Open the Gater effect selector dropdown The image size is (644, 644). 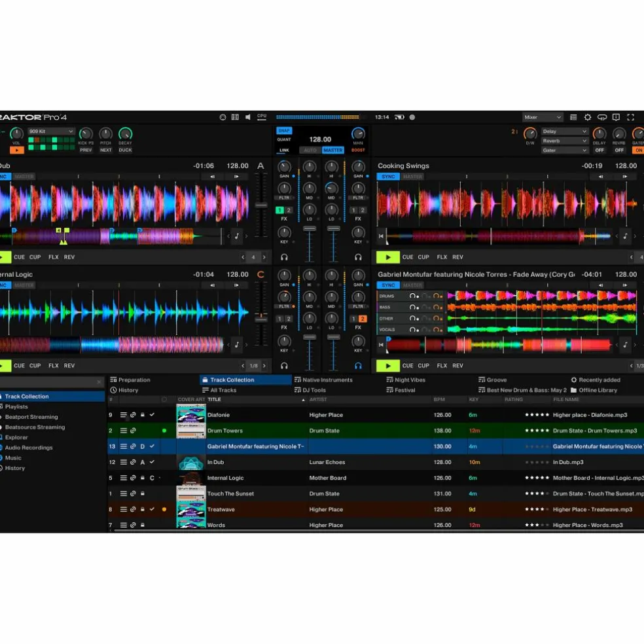point(564,151)
